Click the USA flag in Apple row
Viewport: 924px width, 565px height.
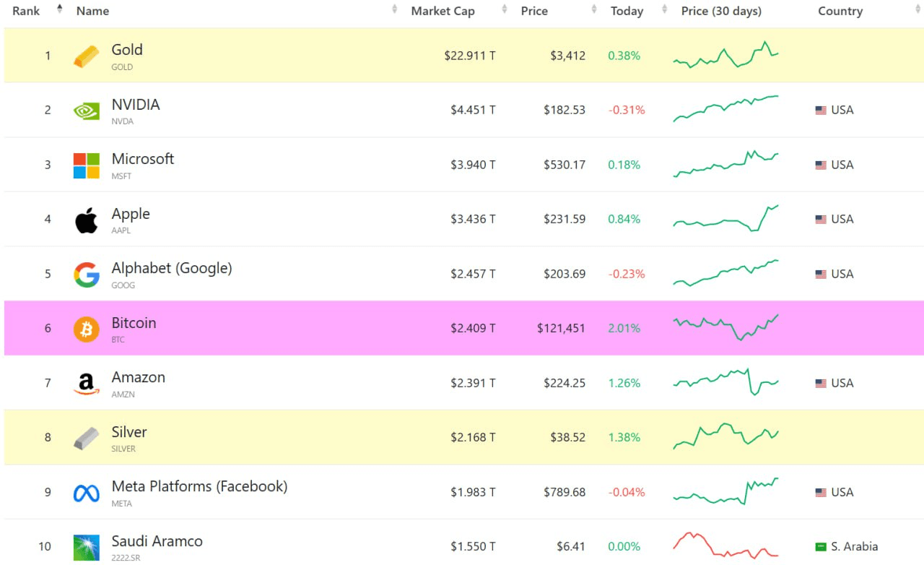[821, 220]
